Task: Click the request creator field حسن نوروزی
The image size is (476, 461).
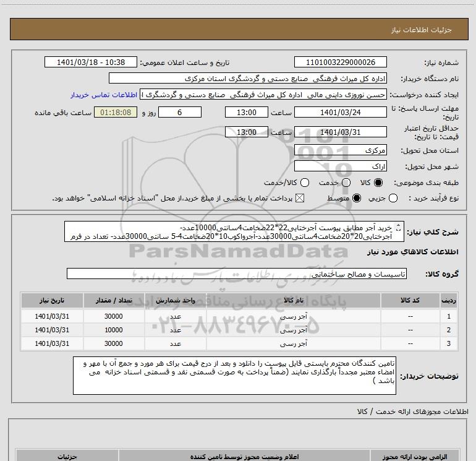Action: pos(263,95)
